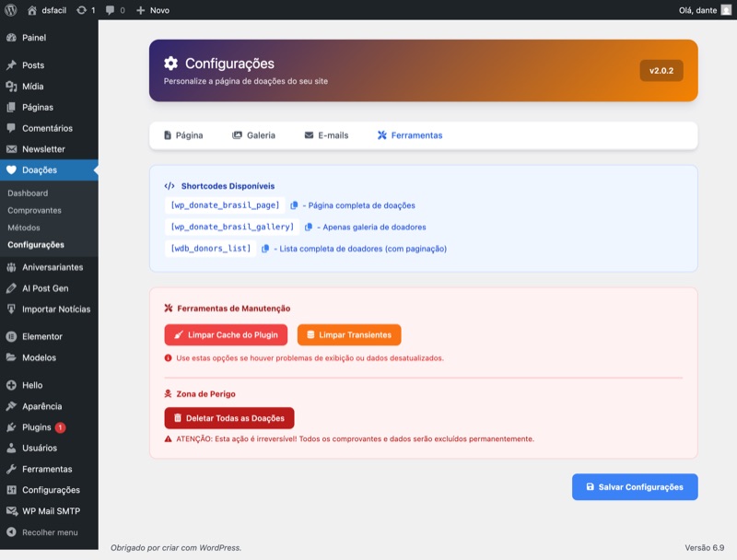The width and height of the screenshot is (737, 560).
Task: Copy the wdb_donors_list shortcode
Action: [265, 249]
